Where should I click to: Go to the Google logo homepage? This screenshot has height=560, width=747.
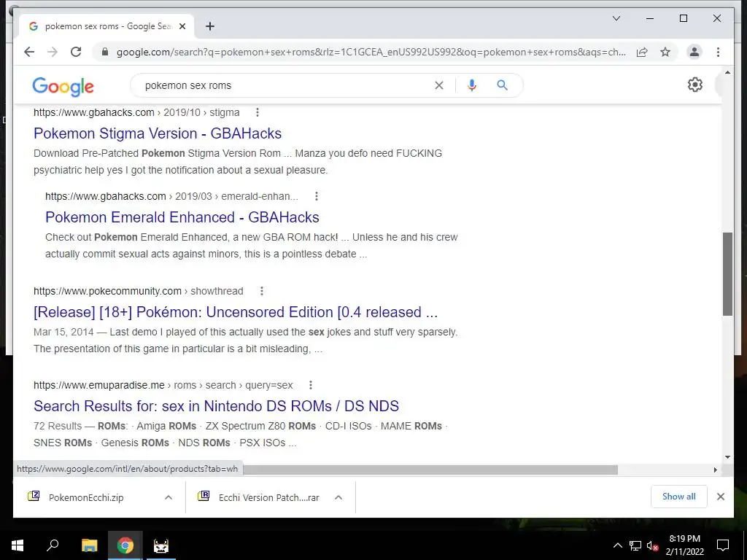(x=63, y=86)
